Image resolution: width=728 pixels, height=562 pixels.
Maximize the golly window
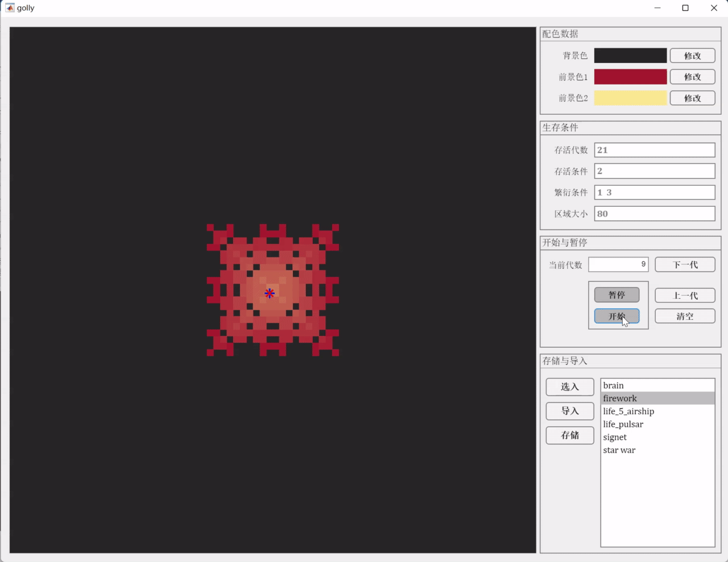click(x=685, y=8)
